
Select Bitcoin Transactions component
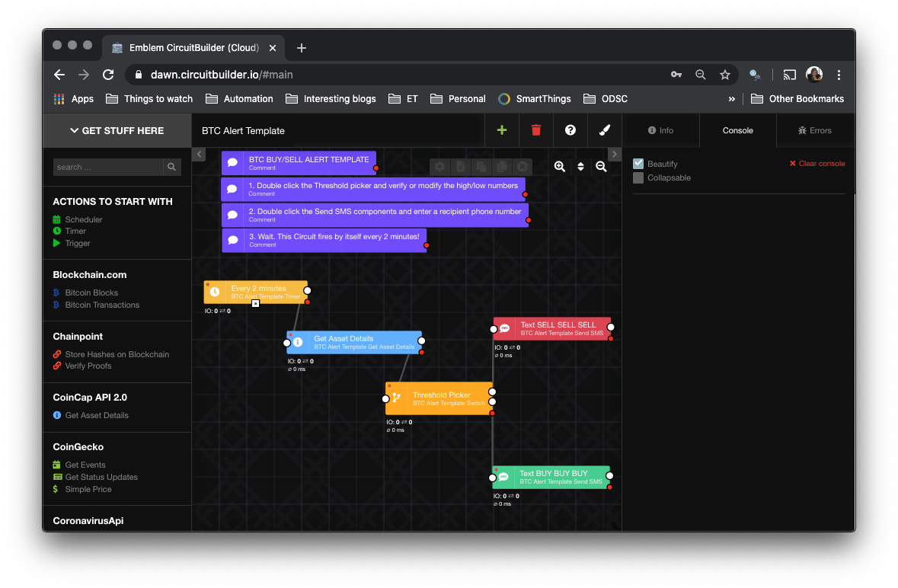pyautogui.click(x=96, y=305)
